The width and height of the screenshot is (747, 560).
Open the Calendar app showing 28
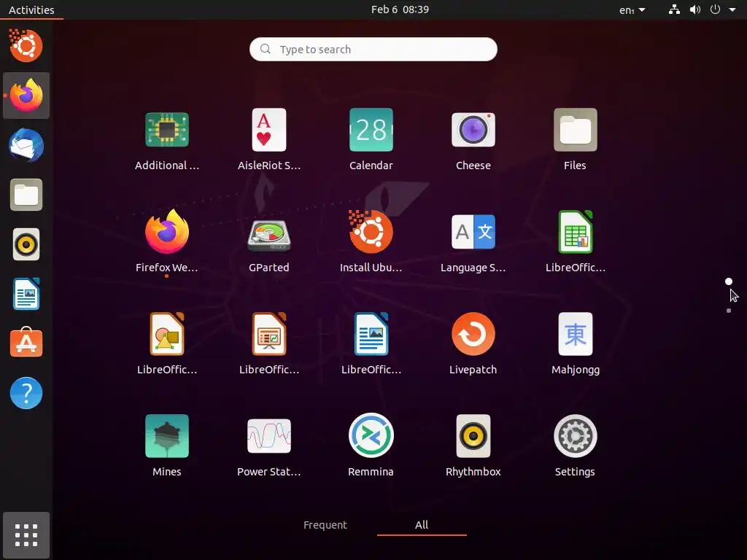pos(371,130)
